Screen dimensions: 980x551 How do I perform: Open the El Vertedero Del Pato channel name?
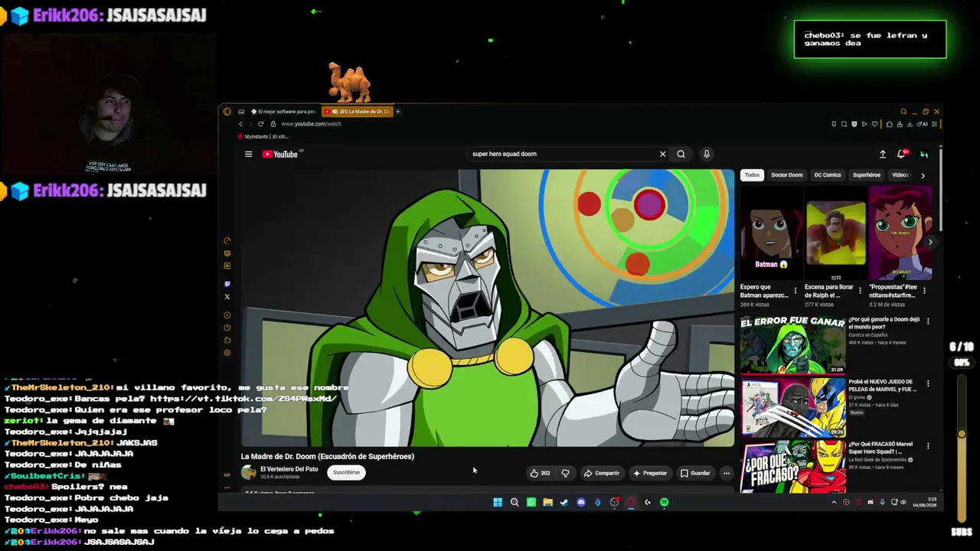pyautogui.click(x=289, y=469)
